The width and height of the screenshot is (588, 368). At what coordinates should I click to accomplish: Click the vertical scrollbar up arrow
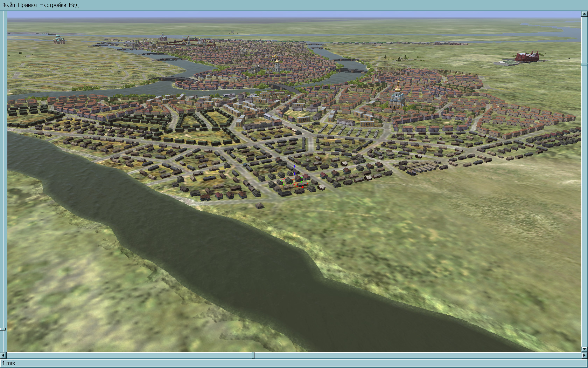(584, 14)
